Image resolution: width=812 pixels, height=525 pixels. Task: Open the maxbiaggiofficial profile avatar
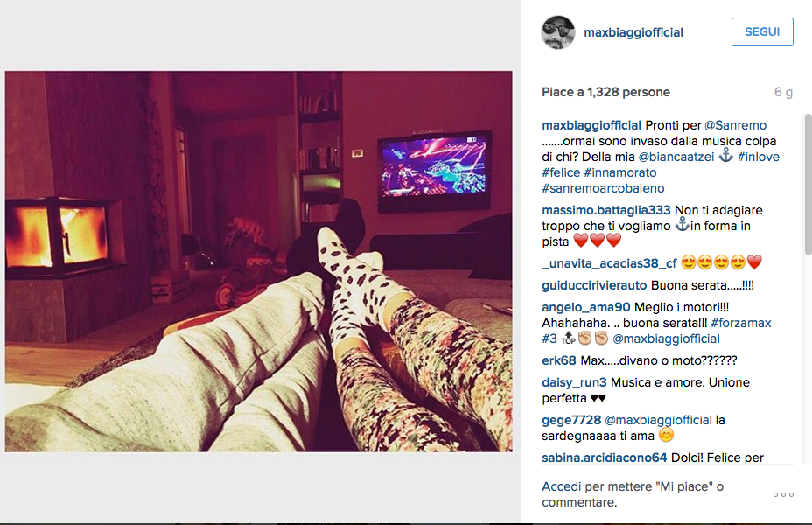[557, 32]
